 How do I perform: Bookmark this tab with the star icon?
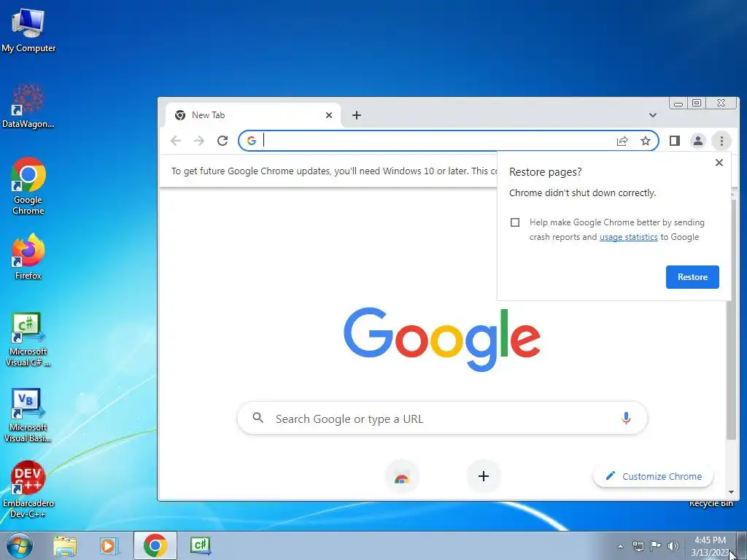[646, 141]
